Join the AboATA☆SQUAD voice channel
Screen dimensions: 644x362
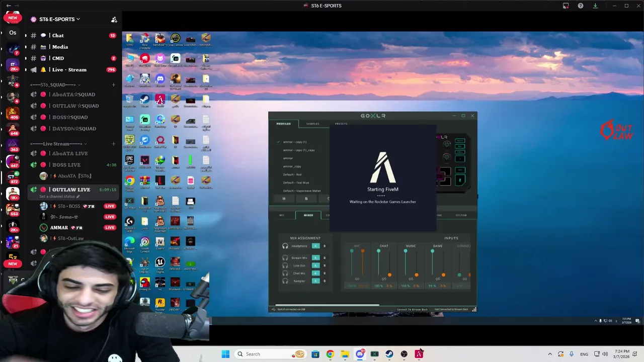(x=73, y=95)
